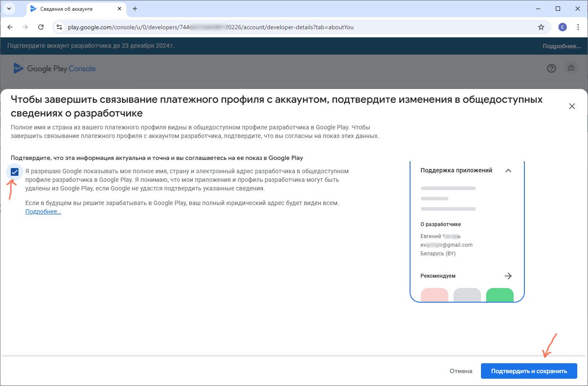Open the Chrome three-dot menu
This screenshot has height=386, width=588.
coord(579,27)
